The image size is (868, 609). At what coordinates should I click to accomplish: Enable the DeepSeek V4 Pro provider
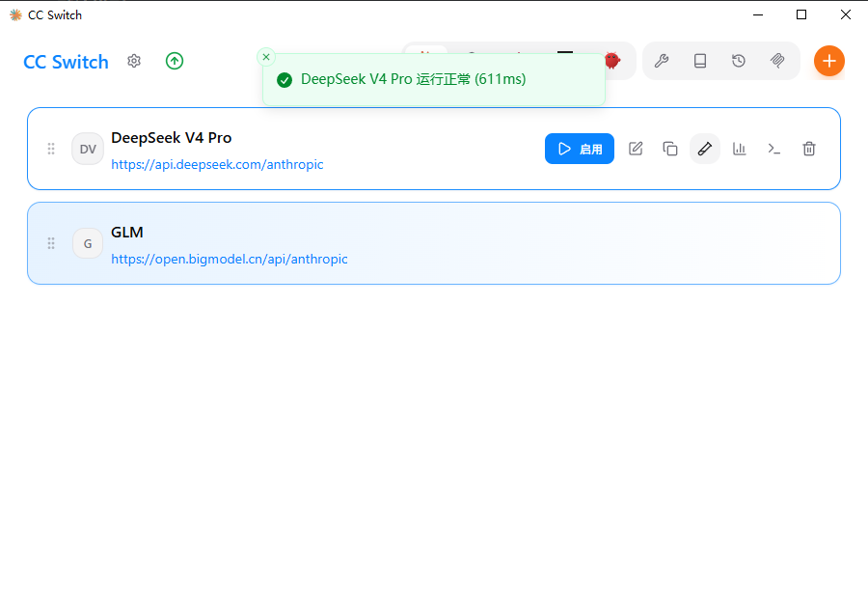click(580, 149)
